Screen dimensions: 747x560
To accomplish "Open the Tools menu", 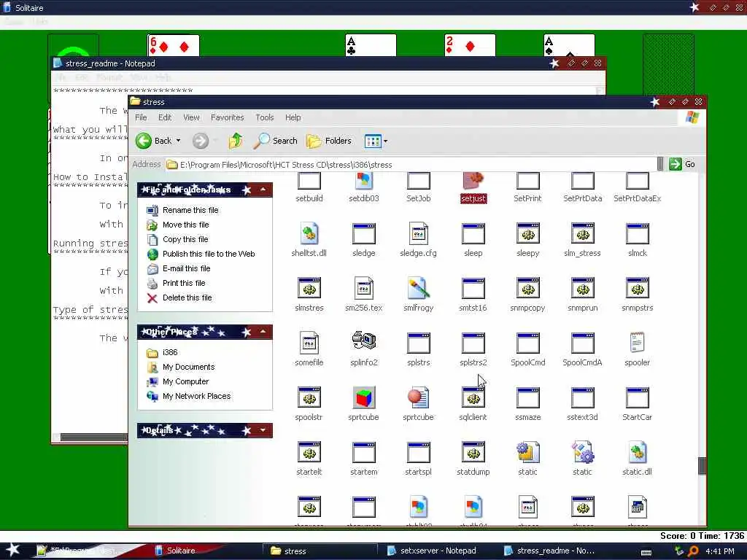I will [x=264, y=117].
